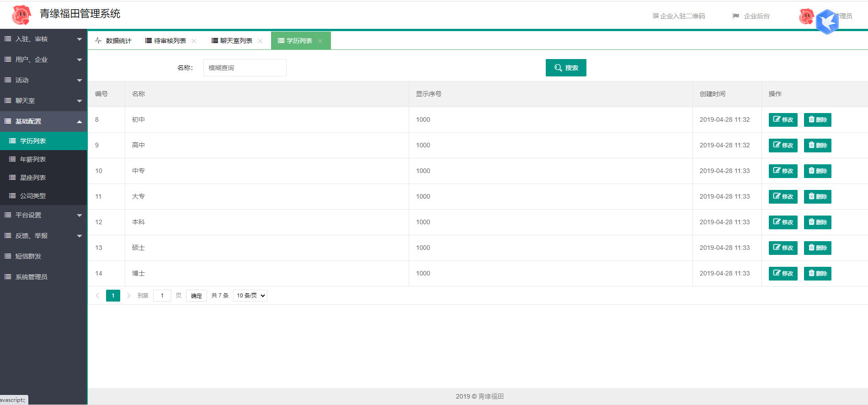The image size is (868, 405).
Task: Click the admin avatar icon at top right
Action: 806,16
